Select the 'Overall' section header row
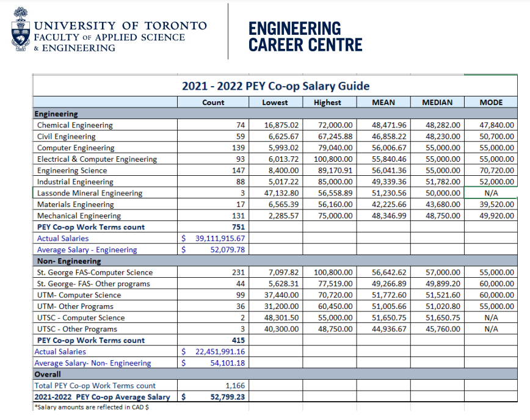 275,374
